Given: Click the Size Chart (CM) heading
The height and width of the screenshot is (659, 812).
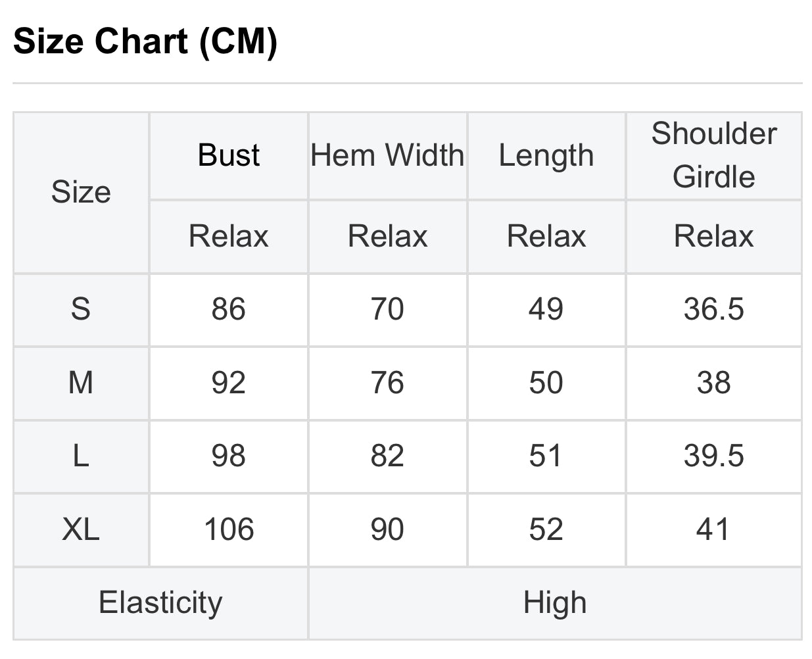Looking at the screenshot, I should pos(145,41).
